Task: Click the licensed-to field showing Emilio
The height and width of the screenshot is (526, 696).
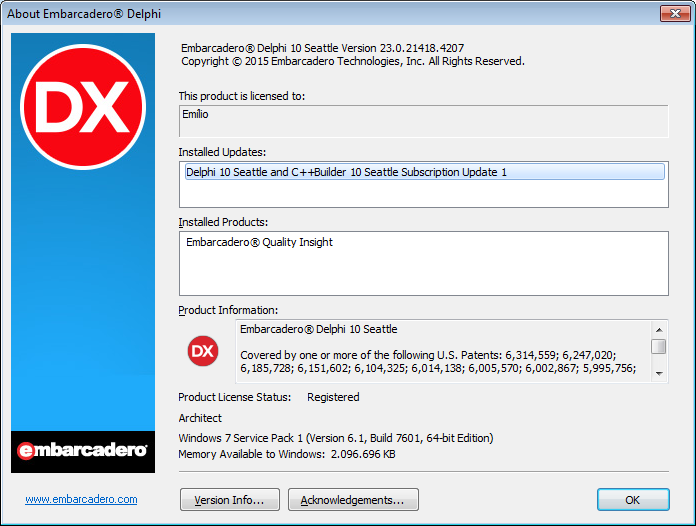Action: tap(423, 121)
